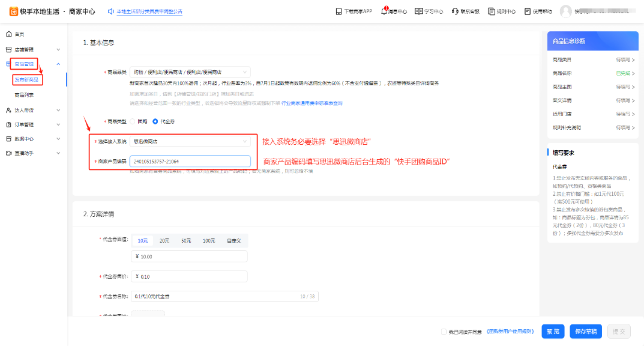Image resolution: width=644 pixels, height=346 pixels.
Task: Open the 行业商家通用费率标准表查询 link
Action: tap(312, 103)
